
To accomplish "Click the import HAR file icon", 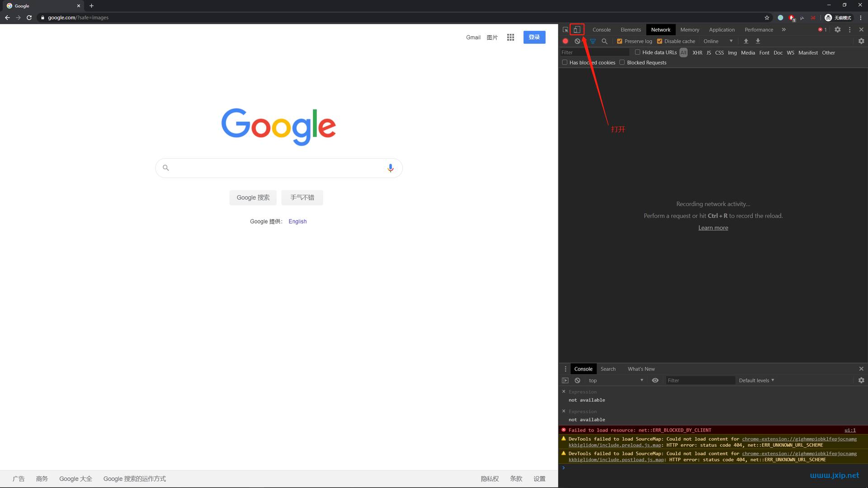I will [x=746, y=41].
